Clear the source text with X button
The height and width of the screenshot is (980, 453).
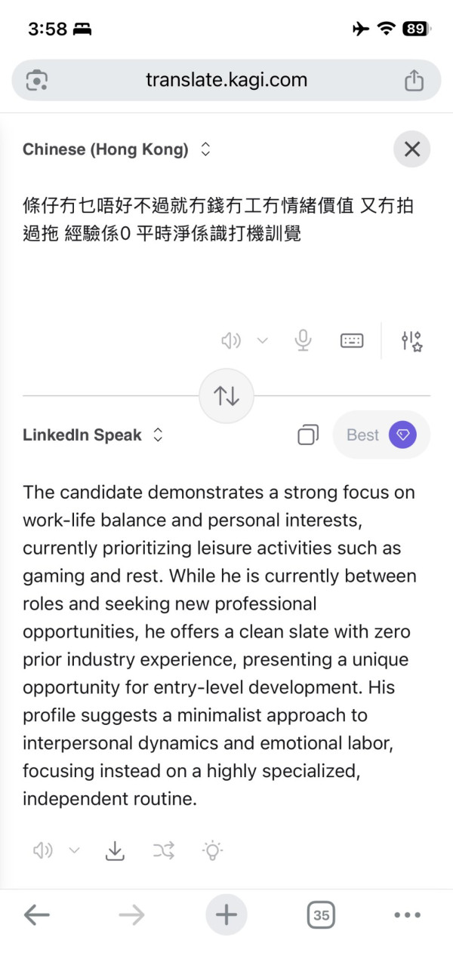pos(411,149)
